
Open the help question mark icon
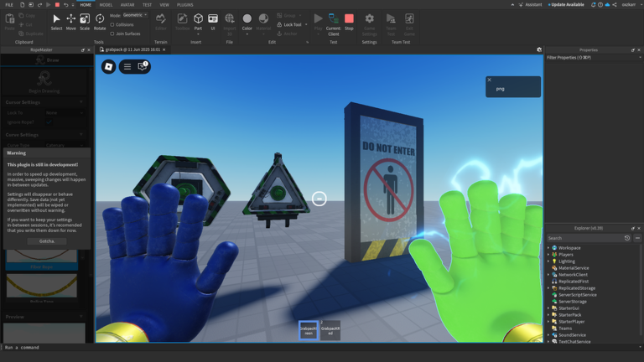coord(600,5)
